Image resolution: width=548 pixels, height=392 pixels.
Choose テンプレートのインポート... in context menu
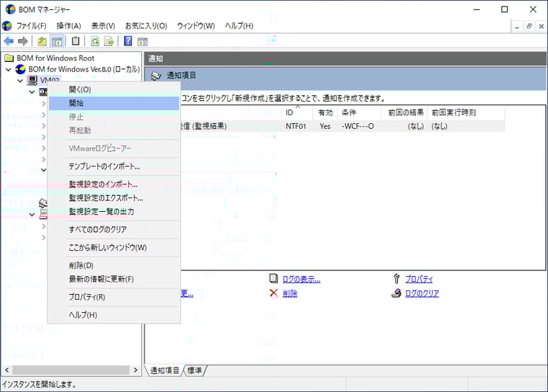[x=114, y=166]
